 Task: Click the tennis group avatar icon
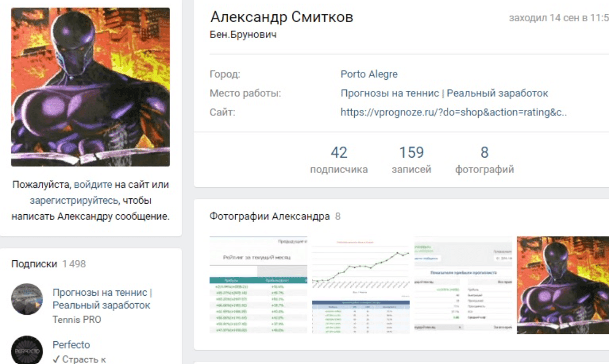pos(27,299)
